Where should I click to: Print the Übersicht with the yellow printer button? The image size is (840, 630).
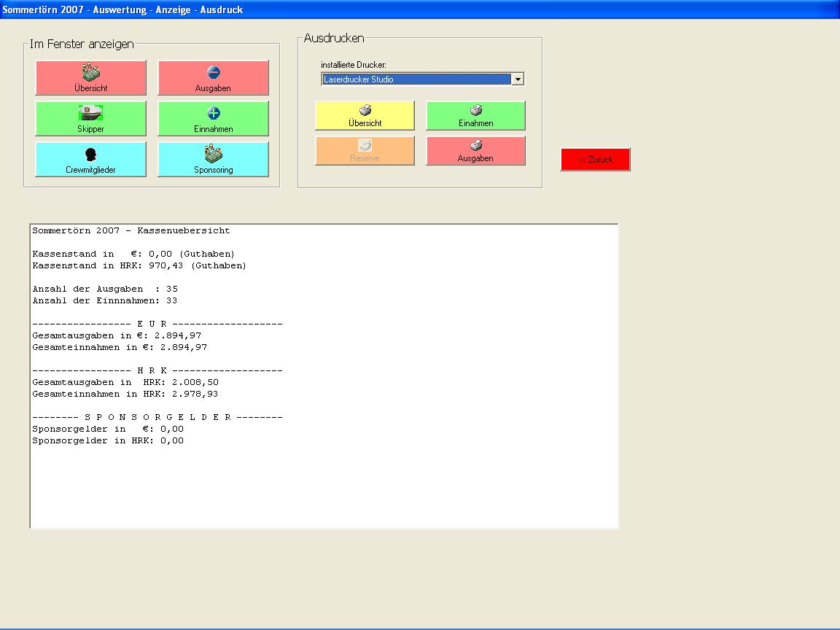pyautogui.click(x=365, y=115)
